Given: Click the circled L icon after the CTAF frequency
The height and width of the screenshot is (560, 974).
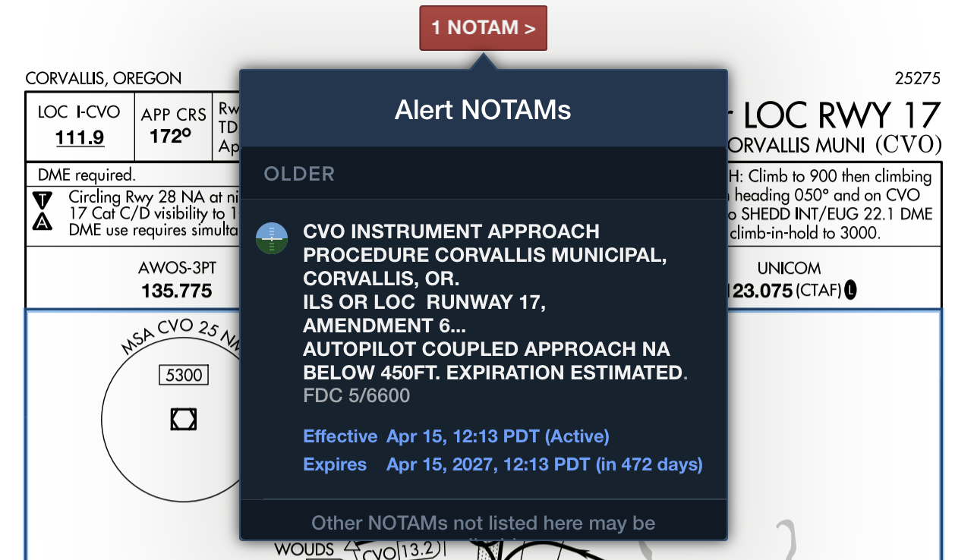Looking at the screenshot, I should click(849, 291).
